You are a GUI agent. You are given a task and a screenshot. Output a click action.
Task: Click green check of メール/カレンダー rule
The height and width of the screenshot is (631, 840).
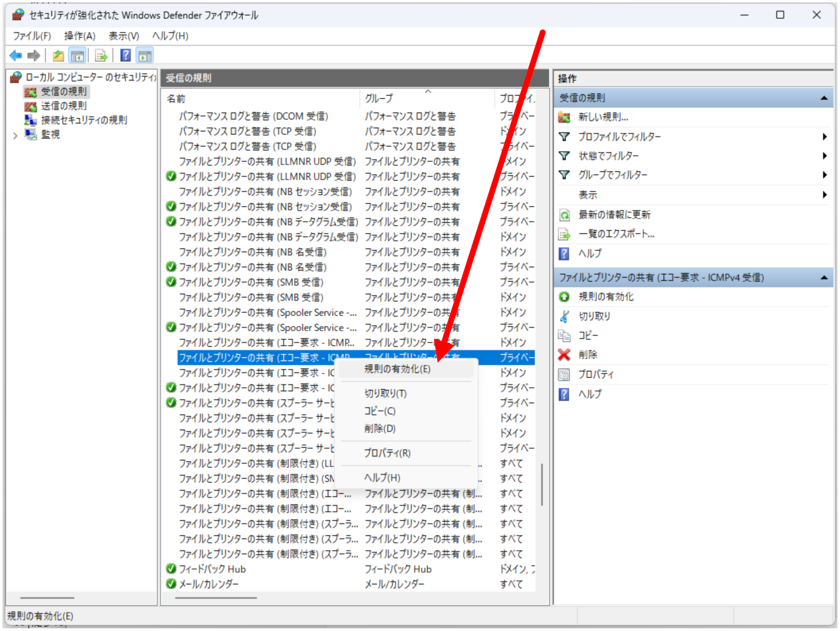click(x=171, y=584)
